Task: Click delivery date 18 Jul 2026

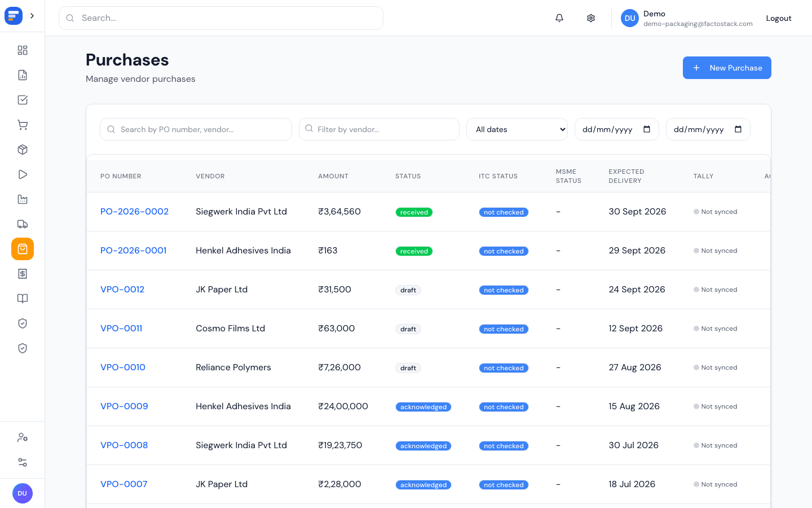Action: [x=632, y=484]
